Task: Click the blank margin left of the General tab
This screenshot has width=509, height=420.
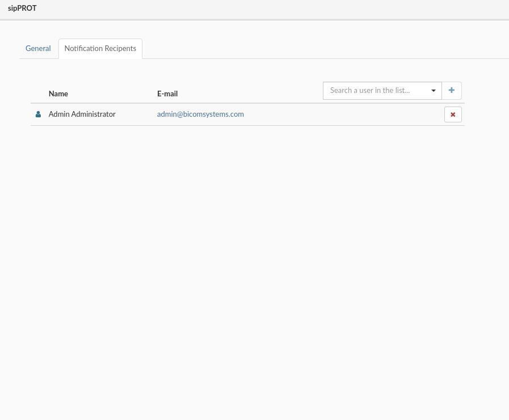Action: pos(10,49)
